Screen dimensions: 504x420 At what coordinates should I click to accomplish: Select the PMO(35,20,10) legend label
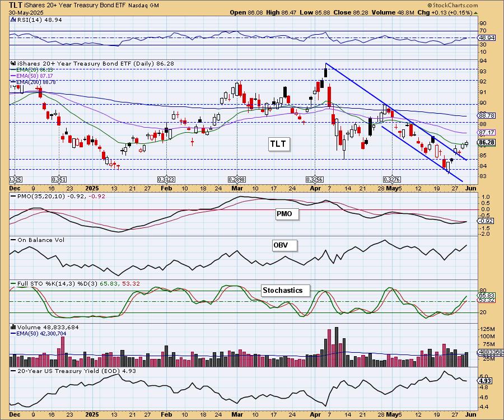[58, 197]
